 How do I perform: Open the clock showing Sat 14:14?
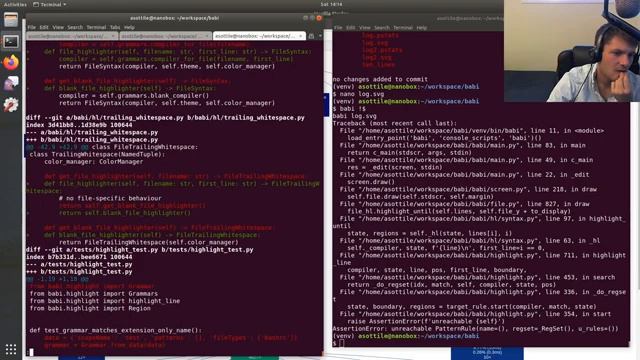tap(331, 4)
